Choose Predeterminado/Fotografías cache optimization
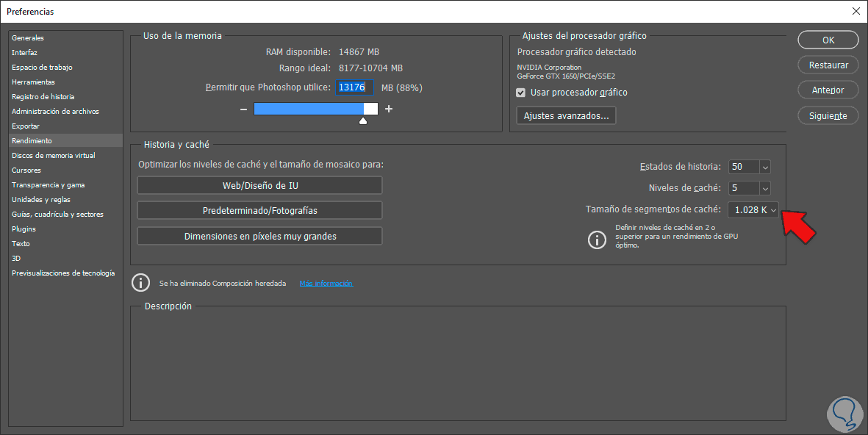Image resolution: width=868 pixels, height=435 pixels. pos(259,210)
